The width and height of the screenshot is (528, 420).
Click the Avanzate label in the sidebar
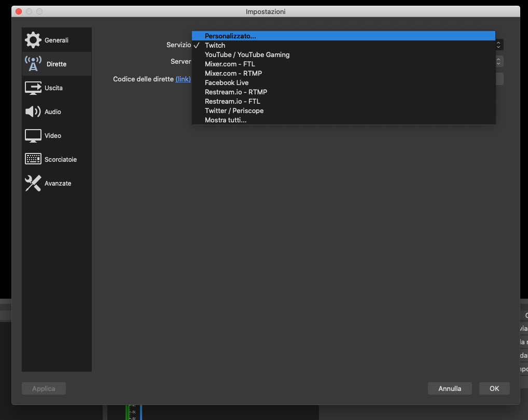(x=58, y=184)
